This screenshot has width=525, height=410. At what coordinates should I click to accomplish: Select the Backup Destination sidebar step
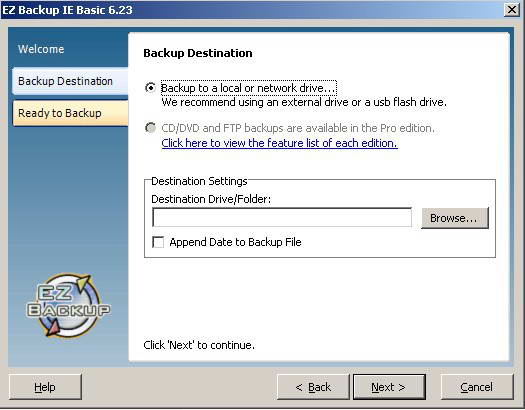[x=70, y=81]
